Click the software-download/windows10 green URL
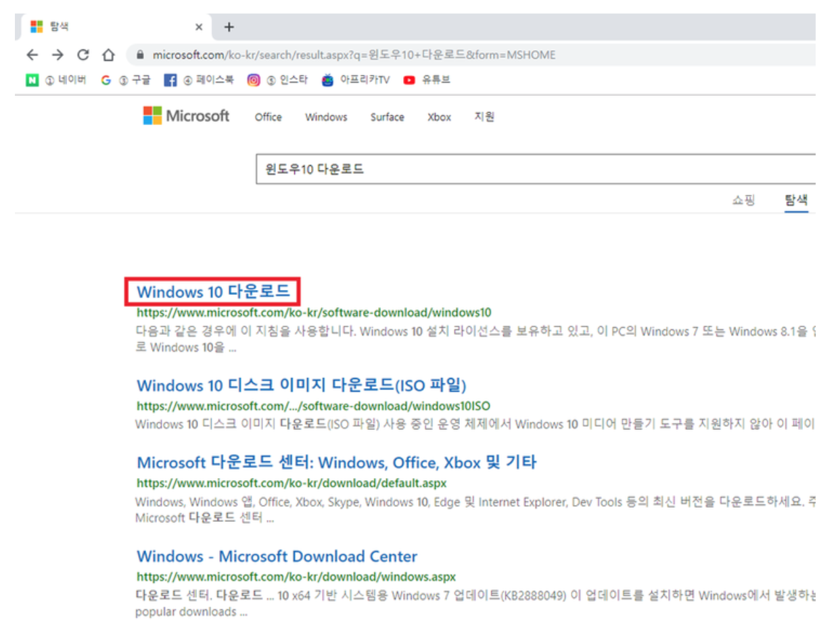The image size is (840, 641). tap(314, 312)
